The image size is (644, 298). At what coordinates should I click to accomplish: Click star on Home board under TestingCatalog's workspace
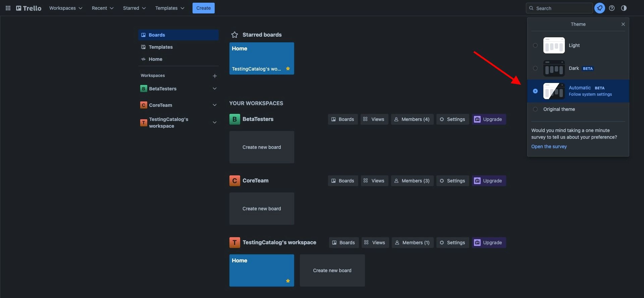point(288,281)
